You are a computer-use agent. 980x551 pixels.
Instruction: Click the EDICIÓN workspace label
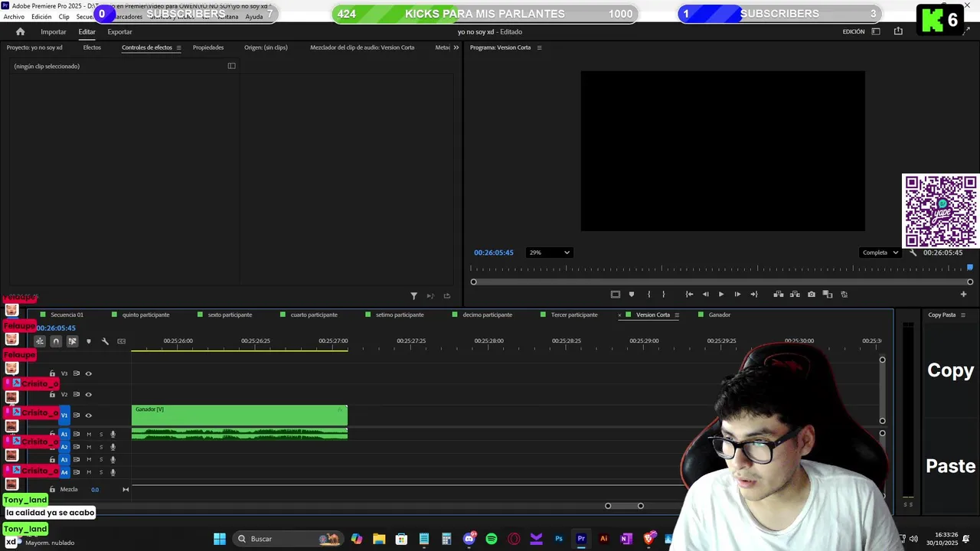[854, 31]
